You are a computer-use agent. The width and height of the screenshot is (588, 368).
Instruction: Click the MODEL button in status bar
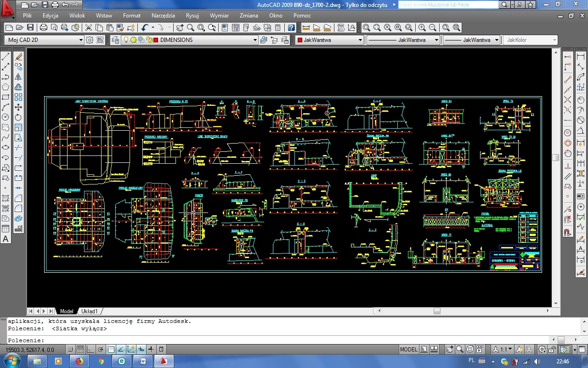pyautogui.click(x=408, y=349)
